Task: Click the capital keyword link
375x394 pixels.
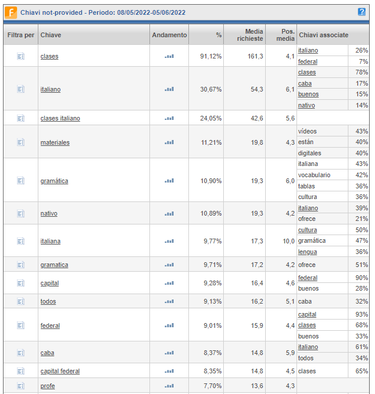Action: coord(50,283)
